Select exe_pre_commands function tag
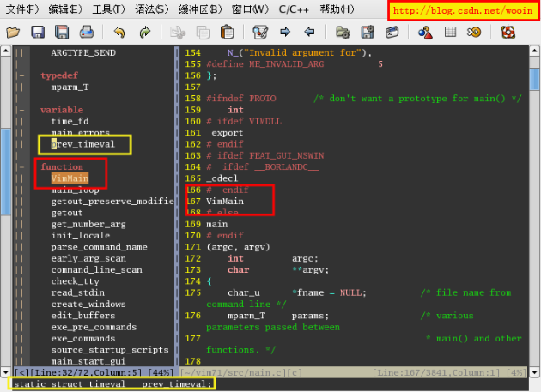The width and height of the screenshot is (541, 392). click(x=94, y=327)
